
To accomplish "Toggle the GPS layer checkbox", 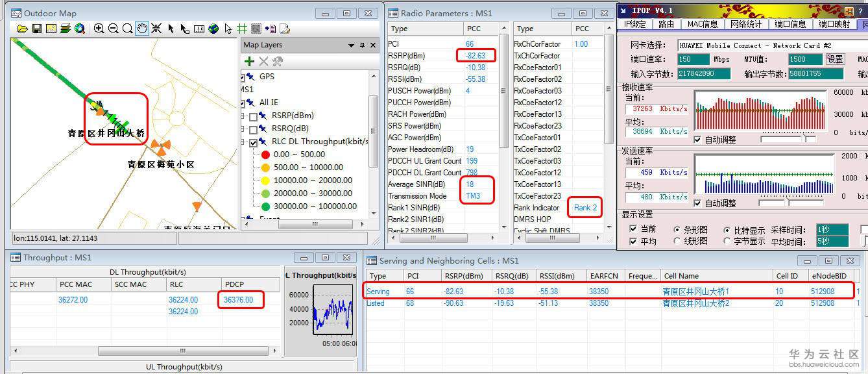I will pos(243,77).
